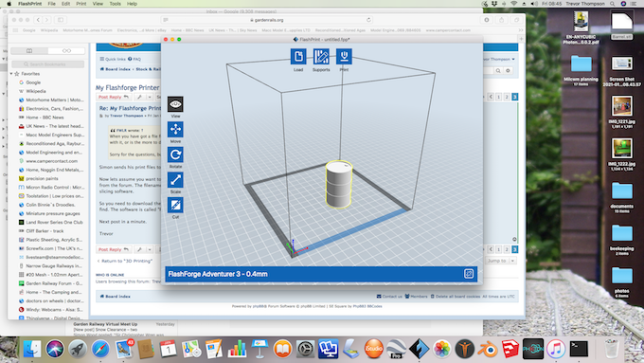Click Delete all board cookies link
The width and height of the screenshot is (644, 363).
pos(456,297)
